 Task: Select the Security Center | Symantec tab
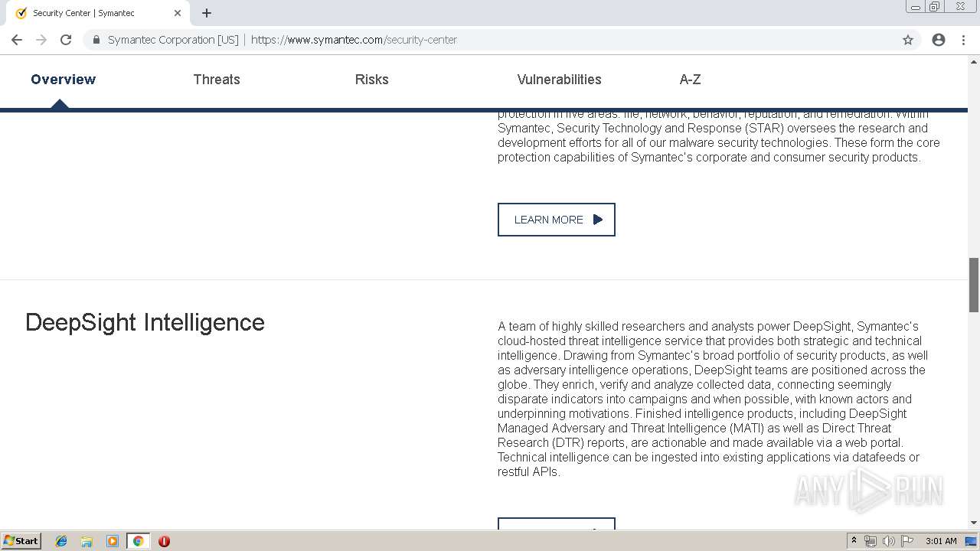(98, 13)
